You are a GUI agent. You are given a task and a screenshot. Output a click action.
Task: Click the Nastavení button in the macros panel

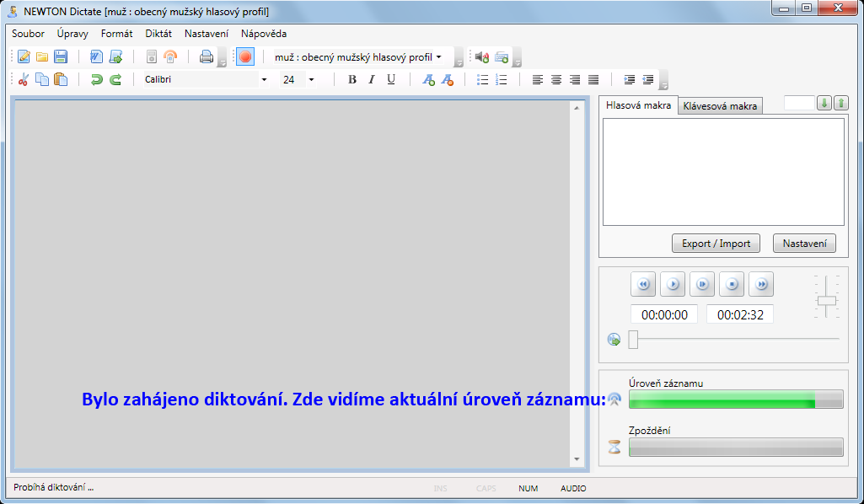[x=804, y=244]
